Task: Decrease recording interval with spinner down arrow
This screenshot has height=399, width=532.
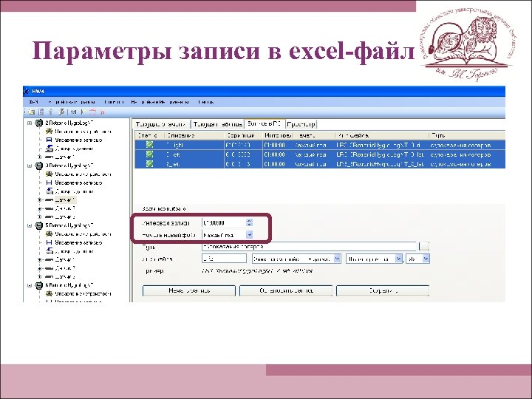Action: pyautogui.click(x=250, y=225)
